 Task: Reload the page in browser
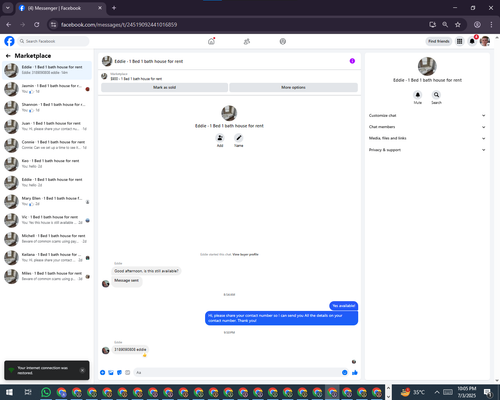click(x=37, y=25)
